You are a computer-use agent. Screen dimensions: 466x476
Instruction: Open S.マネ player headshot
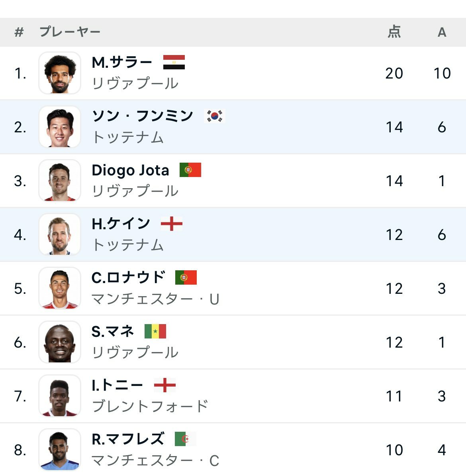coord(60,342)
